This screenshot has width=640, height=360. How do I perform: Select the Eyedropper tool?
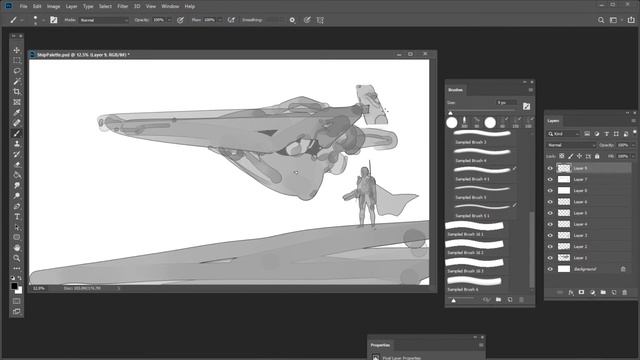coord(17,113)
